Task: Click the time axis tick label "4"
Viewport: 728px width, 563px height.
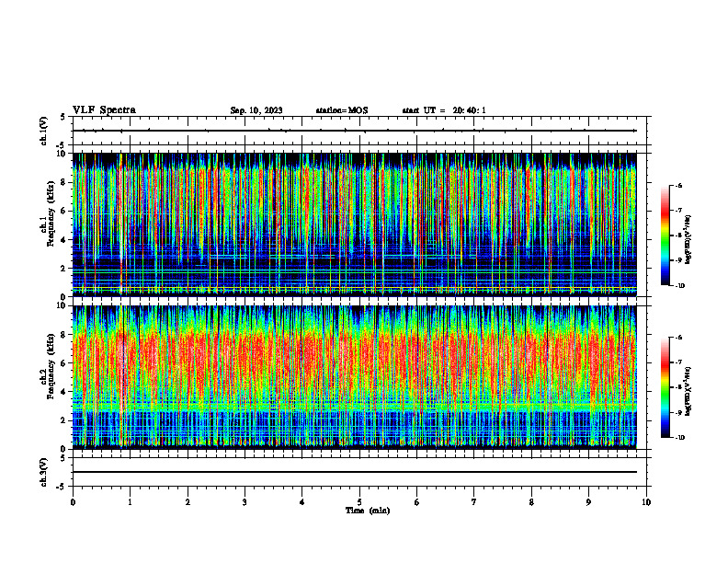Action: coord(302,502)
